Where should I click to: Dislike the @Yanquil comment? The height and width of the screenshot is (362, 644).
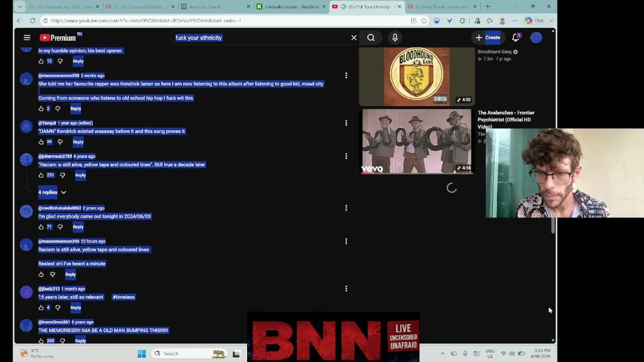point(60,142)
